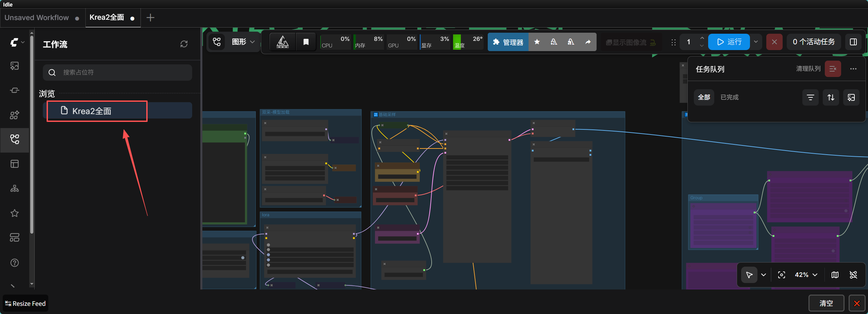868x314 pixels.
Task: Toggle the right side panel icon
Action: [853, 42]
